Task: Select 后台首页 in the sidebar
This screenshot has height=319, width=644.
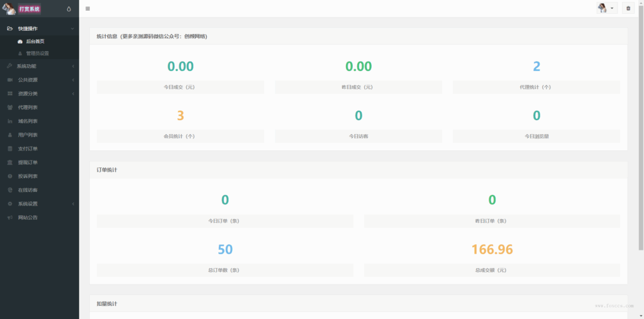Action: tap(35, 42)
